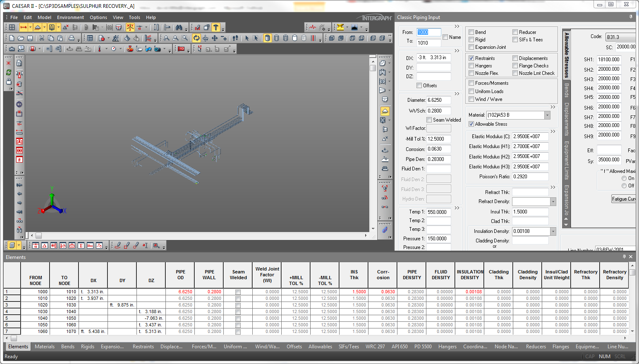This screenshot has height=364, width=639.
Task: Click the Print icon in toolbar
Action: 71,38
